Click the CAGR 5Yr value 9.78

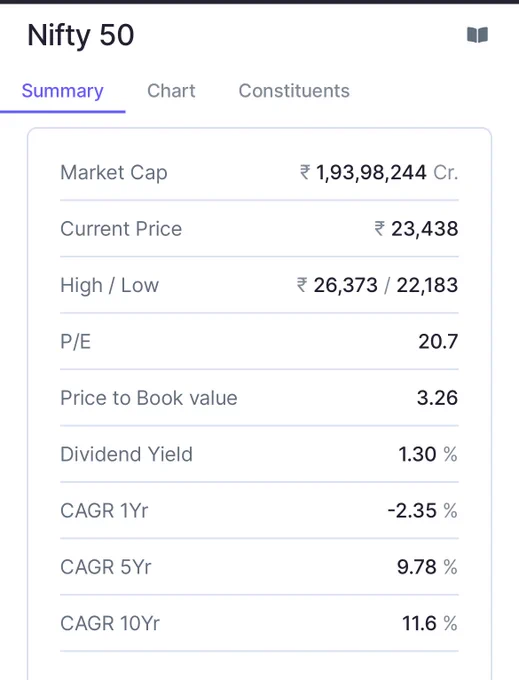[417, 567]
